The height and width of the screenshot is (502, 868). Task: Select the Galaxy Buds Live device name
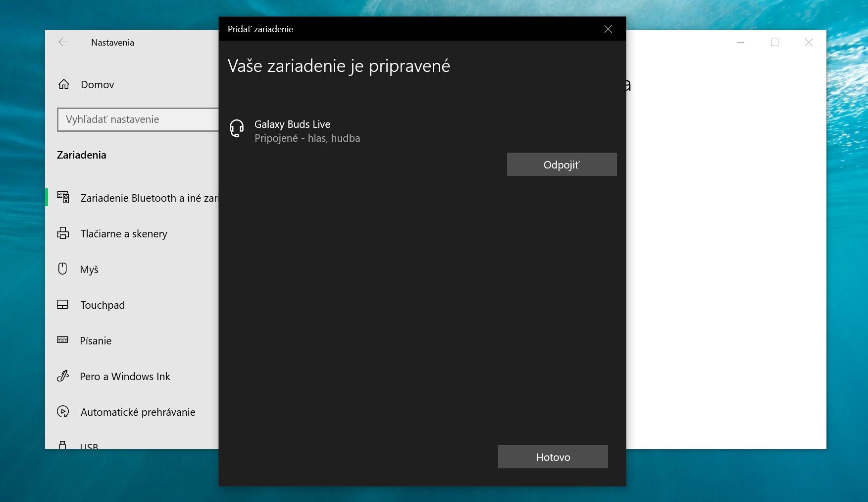coord(292,124)
